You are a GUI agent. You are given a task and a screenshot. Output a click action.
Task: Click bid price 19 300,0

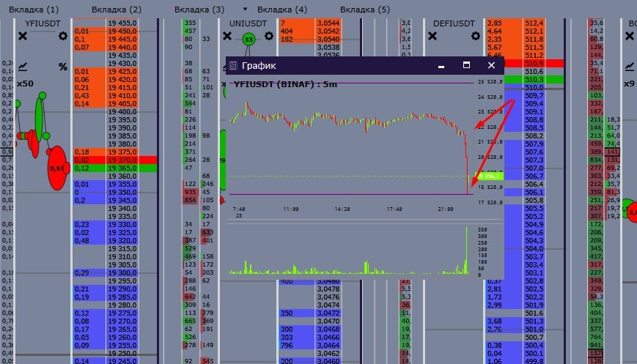(x=122, y=272)
